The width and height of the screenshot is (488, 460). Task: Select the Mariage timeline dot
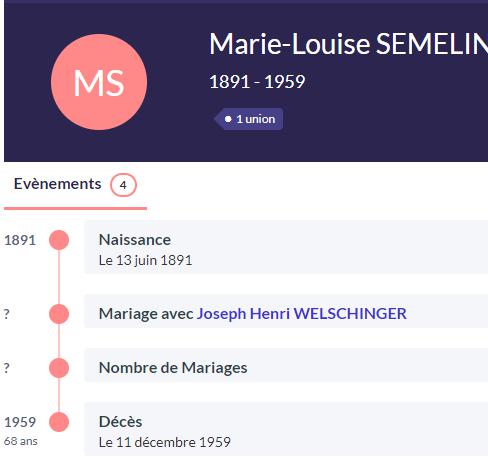(x=59, y=314)
